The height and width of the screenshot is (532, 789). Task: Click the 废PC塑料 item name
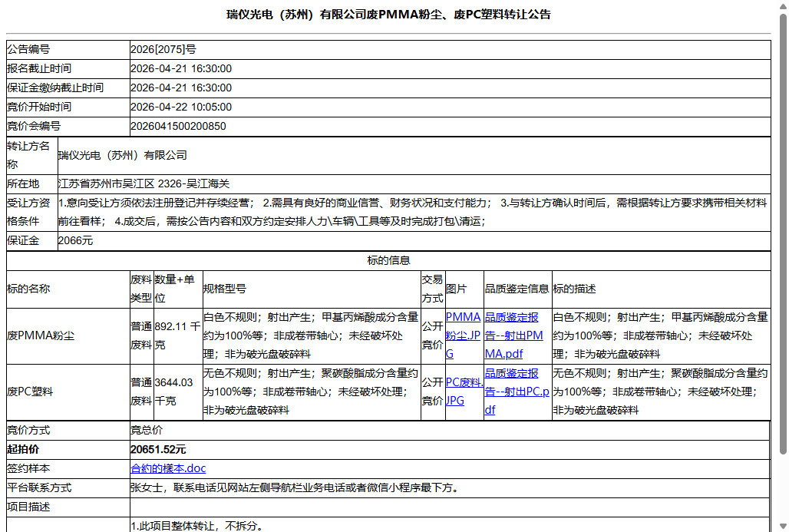(30, 392)
